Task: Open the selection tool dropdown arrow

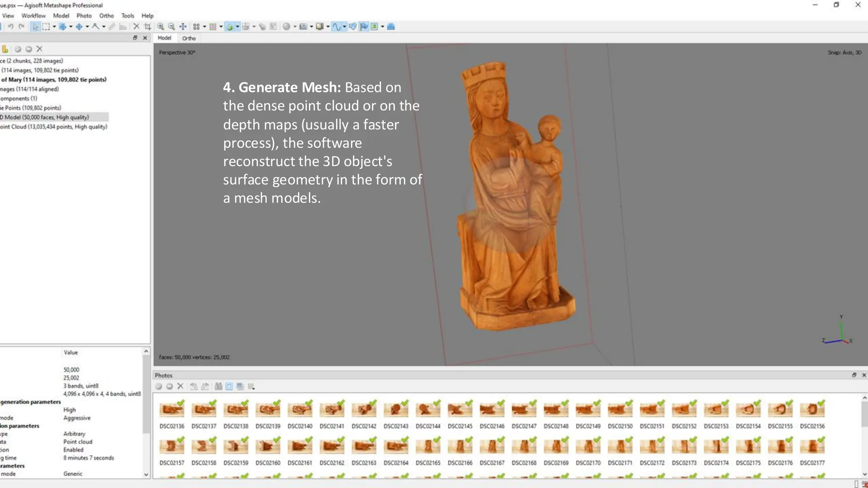Action: click(x=54, y=27)
